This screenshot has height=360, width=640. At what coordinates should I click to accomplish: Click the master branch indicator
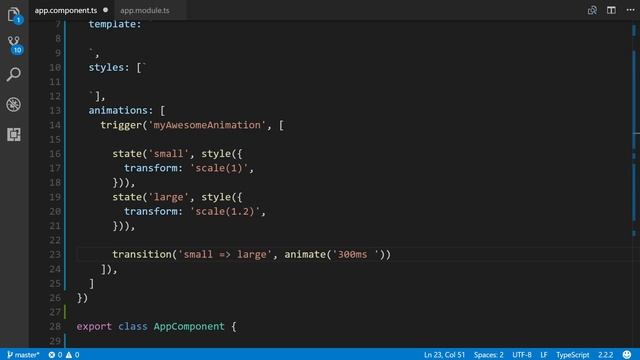click(x=23, y=355)
